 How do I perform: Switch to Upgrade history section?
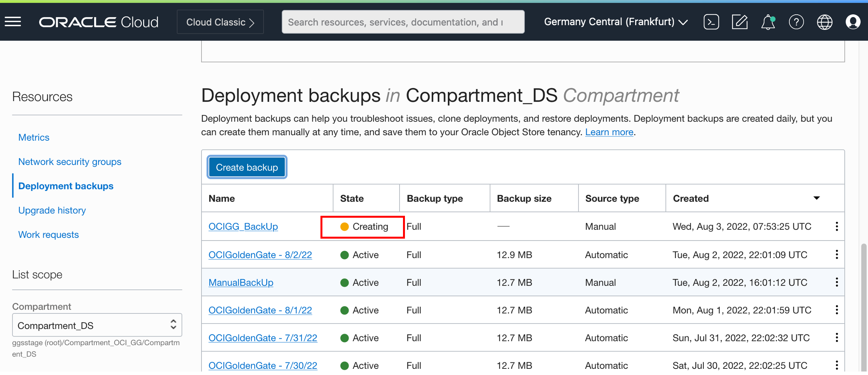(52, 210)
